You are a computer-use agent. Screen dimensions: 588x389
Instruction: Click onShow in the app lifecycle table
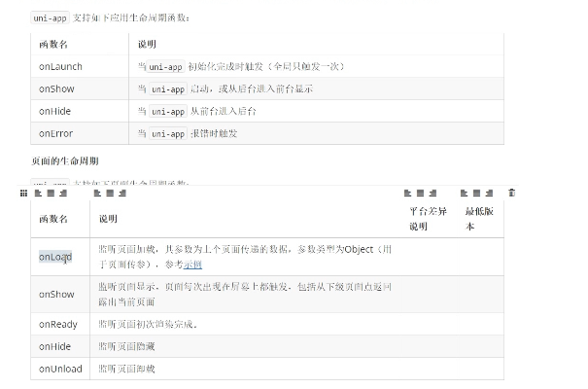click(x=56, y=88)
